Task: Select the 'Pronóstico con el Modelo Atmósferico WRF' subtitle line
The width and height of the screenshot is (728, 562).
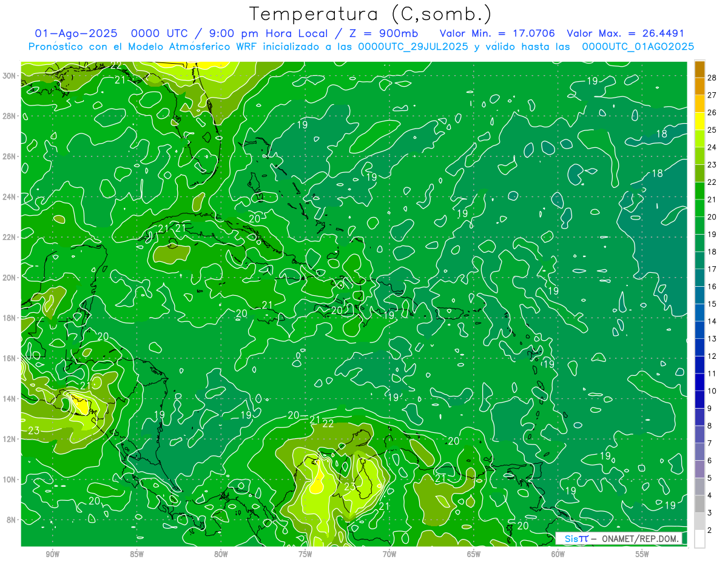Action: coord(361,46)
